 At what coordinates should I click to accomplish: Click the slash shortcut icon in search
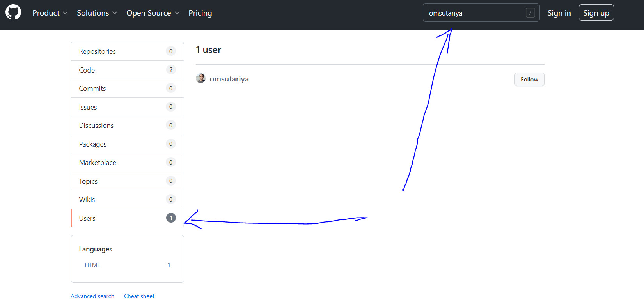530,13
